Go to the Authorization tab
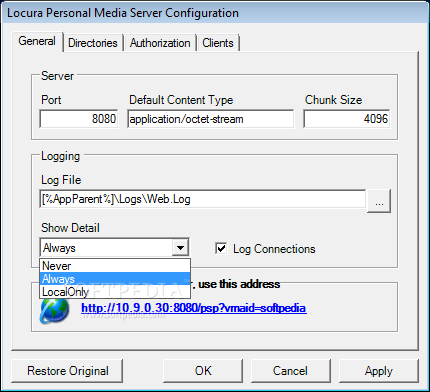Screen dimensions: 430x392 pyautogui.click(x=160, y=43)
